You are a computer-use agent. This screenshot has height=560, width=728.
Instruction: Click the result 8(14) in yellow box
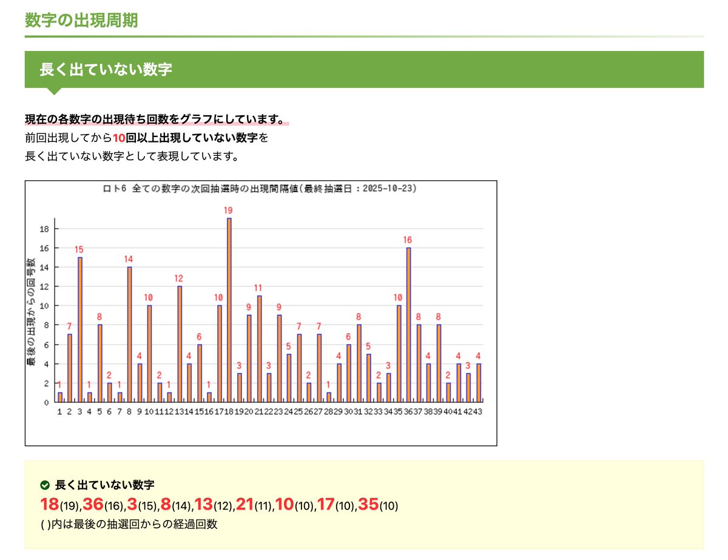coord(176,505)
